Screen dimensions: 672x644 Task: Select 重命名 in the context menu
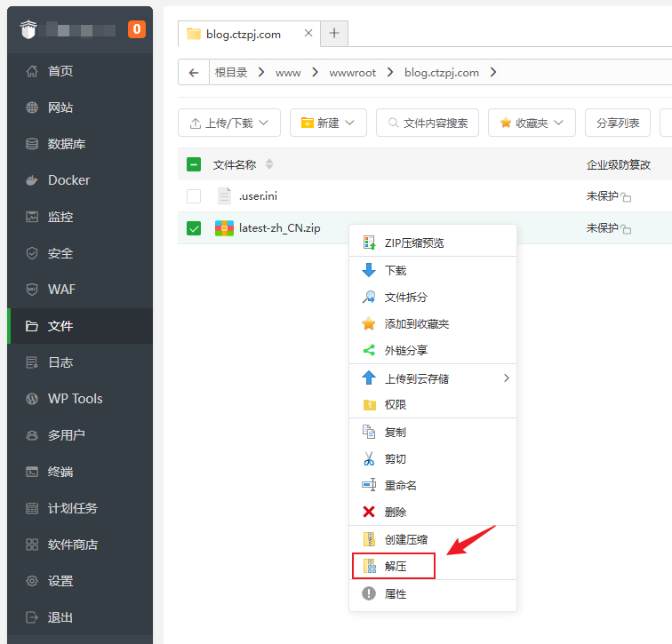(400, 486)
